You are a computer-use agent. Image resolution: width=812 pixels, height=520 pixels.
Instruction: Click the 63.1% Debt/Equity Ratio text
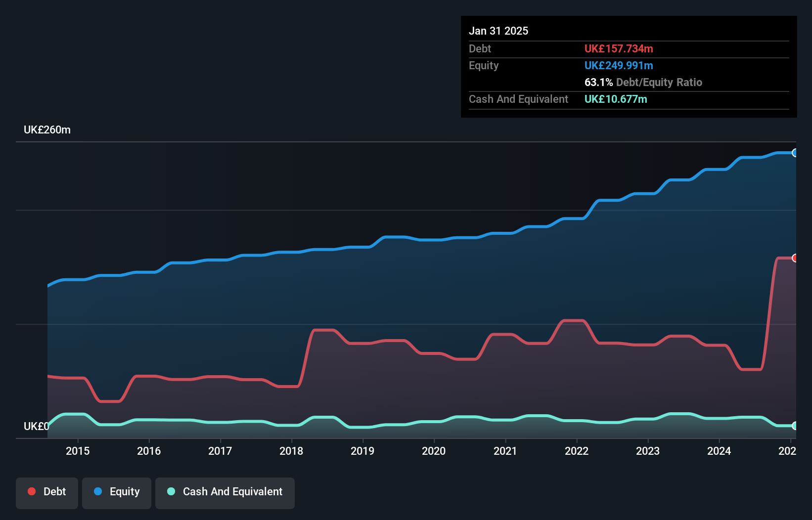643,82
